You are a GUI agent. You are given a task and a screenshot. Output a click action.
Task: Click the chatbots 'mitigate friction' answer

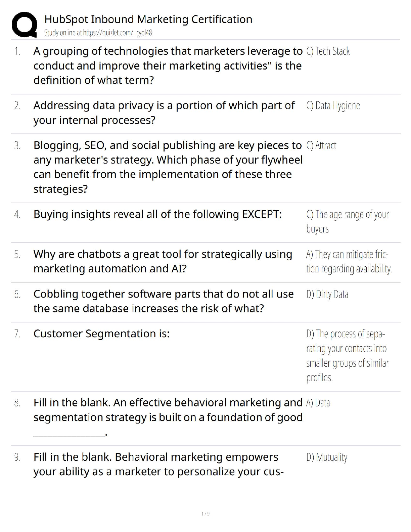349,261
